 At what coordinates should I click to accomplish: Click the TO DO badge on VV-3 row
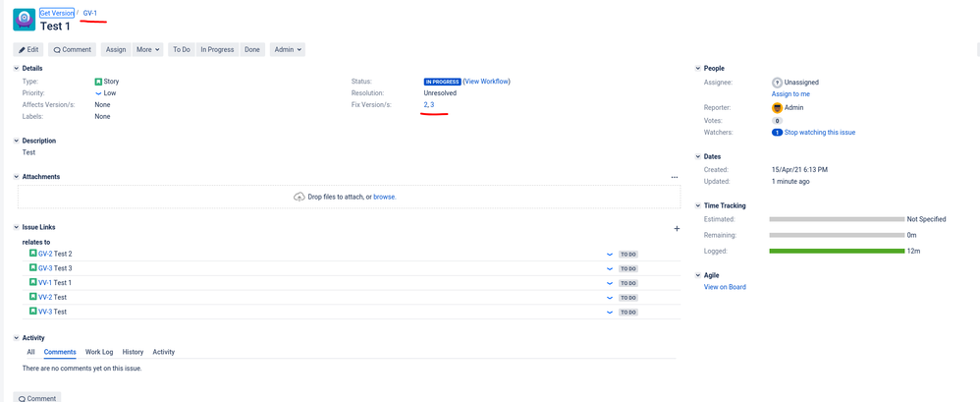(x=628, y=312)
